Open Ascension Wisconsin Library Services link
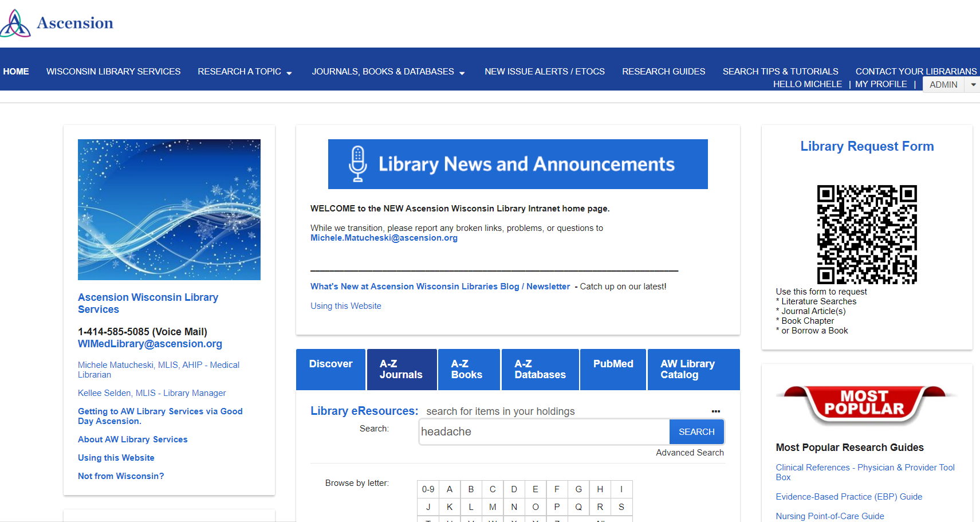The height and width of the screenshot is (522, 980). click(148, 303)
